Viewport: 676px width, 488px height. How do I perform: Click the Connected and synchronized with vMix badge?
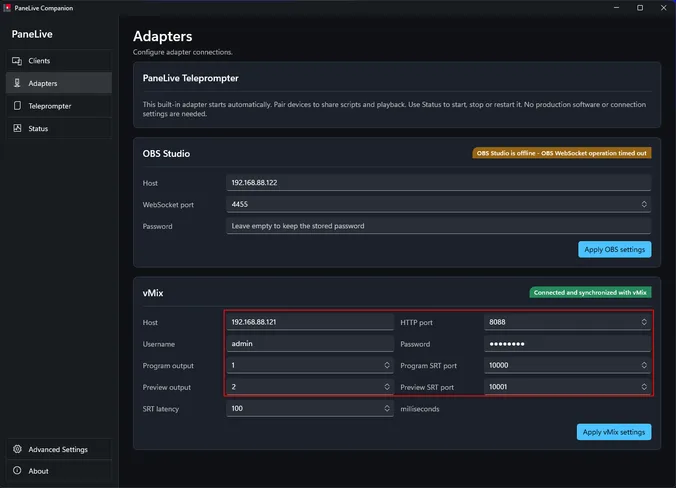click(x=590, y=292)
